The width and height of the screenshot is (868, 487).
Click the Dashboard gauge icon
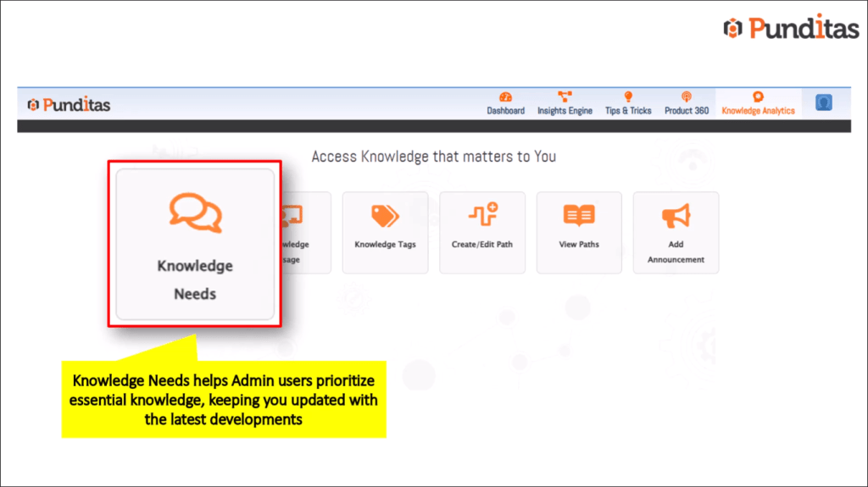[506, 97]
